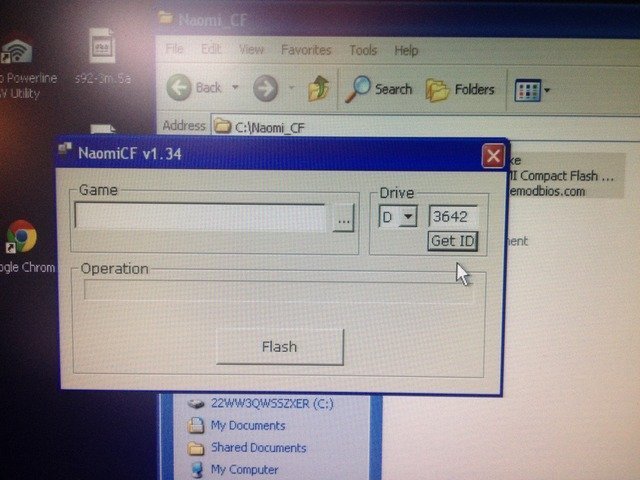Go up one folder level
Image resolution: width=640 pixels, height=480 pixels.
(x=318, y=88)
